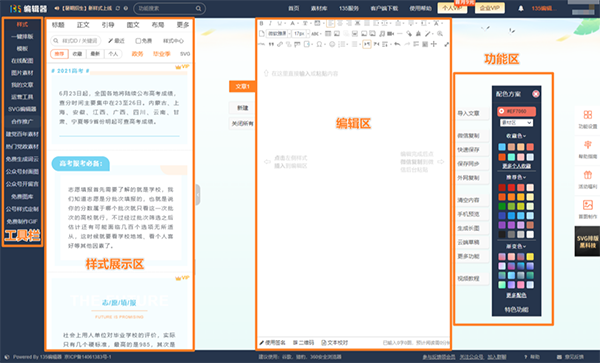Image resolution: width=600 pixels, height=363 pixels.
Task: Pick the yellow gradient swatch in 渐变色
Action: 530,256
